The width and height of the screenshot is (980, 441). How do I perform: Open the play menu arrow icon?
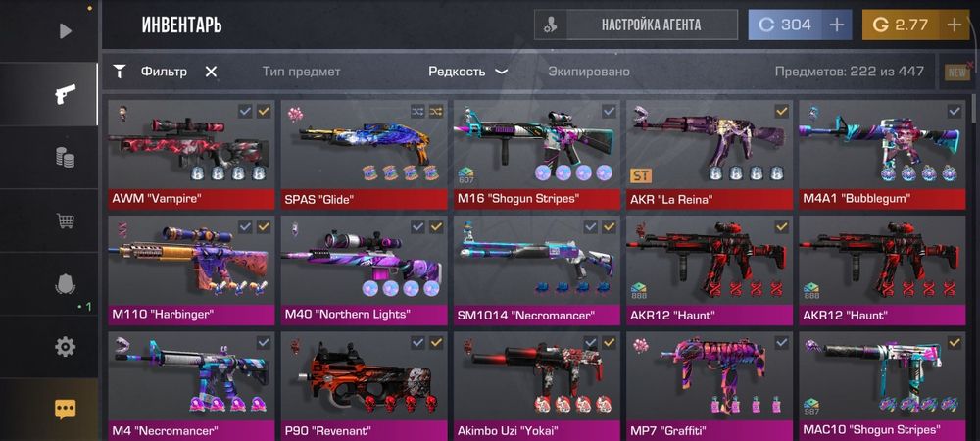66,30
